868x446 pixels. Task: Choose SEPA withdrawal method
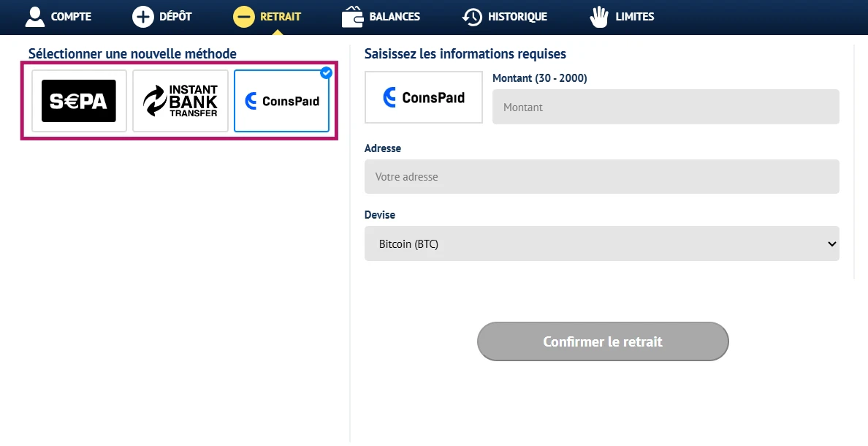[x=79, y=101]
